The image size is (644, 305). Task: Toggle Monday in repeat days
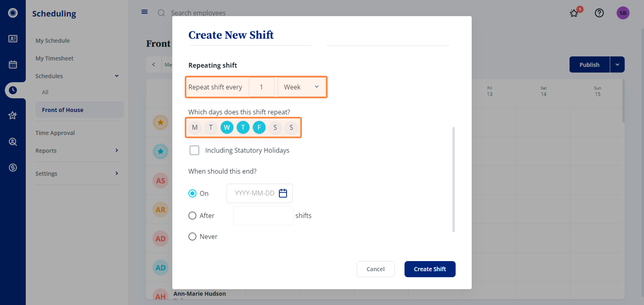click(x=194, y=127)
